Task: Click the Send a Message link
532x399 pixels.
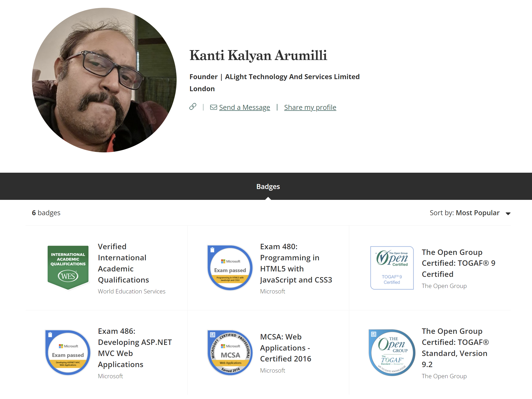Action: click(x=244, y=107)
